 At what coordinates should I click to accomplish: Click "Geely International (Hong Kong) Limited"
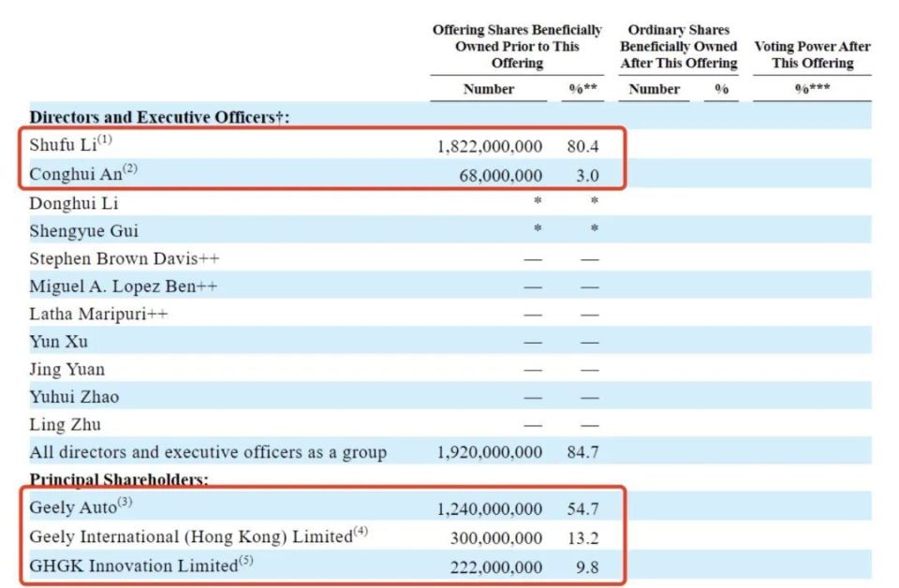191,537
